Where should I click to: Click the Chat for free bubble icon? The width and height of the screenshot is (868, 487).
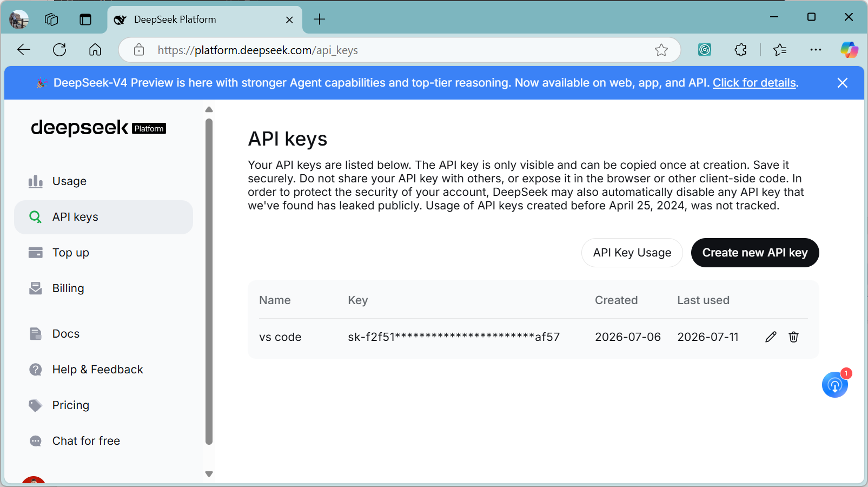pyautogui.click(x=36, y=441)
